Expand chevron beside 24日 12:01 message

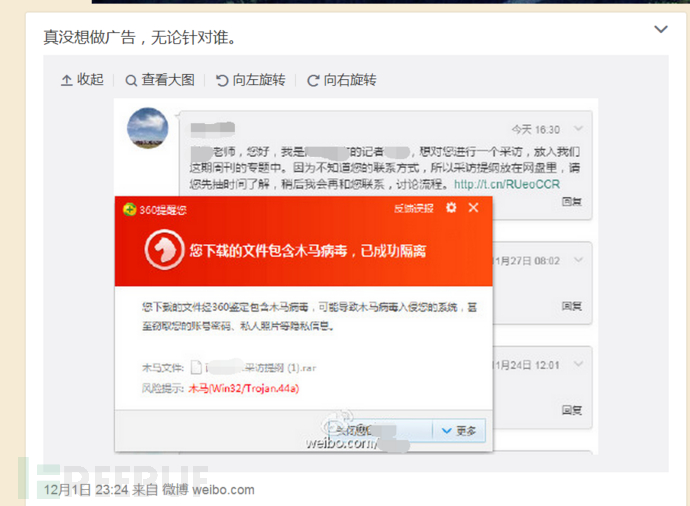coord(578,364)
